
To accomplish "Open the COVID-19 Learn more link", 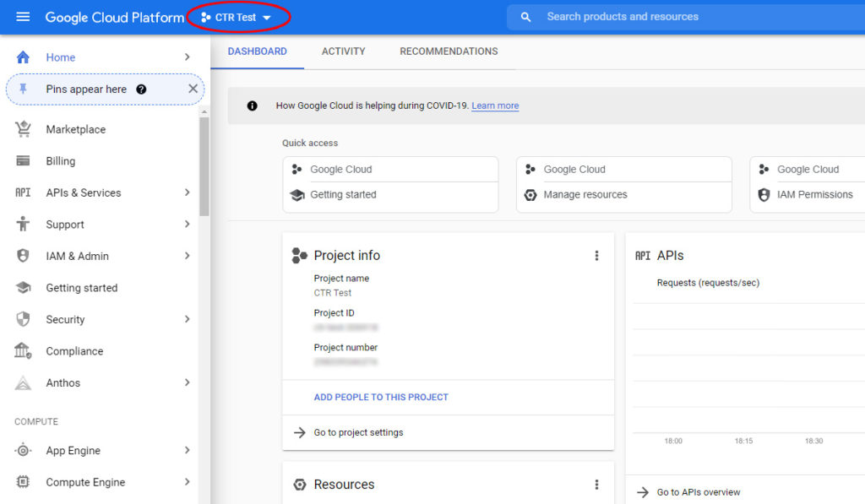I will coord(495,106).
